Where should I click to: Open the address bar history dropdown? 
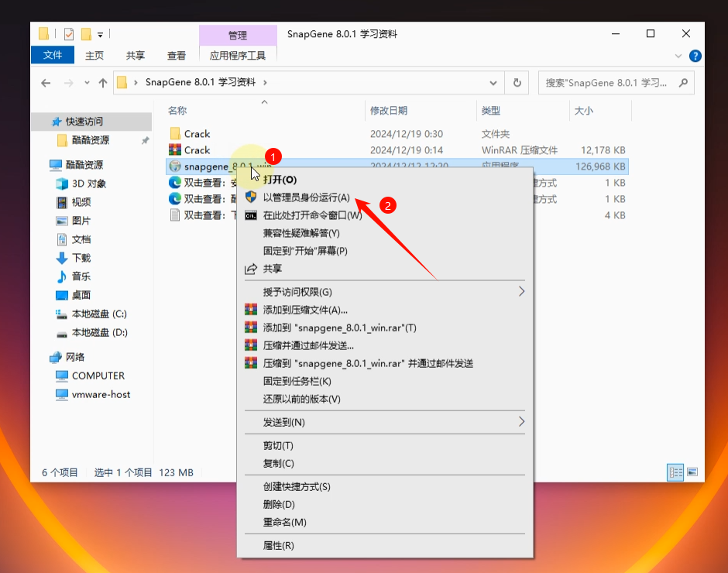pyautogui.click(x=493, y=83)
